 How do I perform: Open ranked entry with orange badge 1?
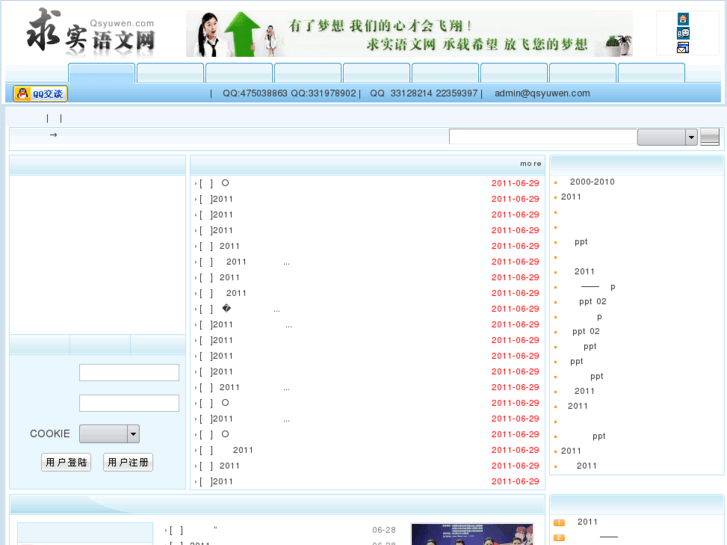(x=587, y=522)
